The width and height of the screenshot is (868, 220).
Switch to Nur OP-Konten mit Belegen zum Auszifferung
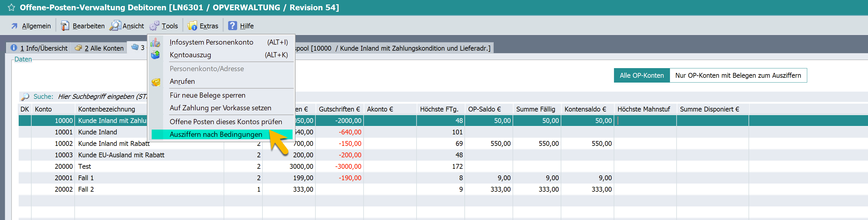(738, 76)
